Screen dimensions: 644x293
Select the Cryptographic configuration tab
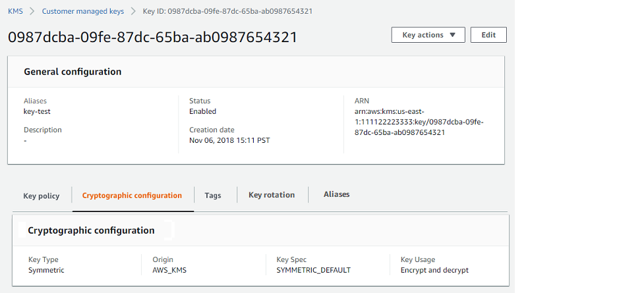(132, 196)
